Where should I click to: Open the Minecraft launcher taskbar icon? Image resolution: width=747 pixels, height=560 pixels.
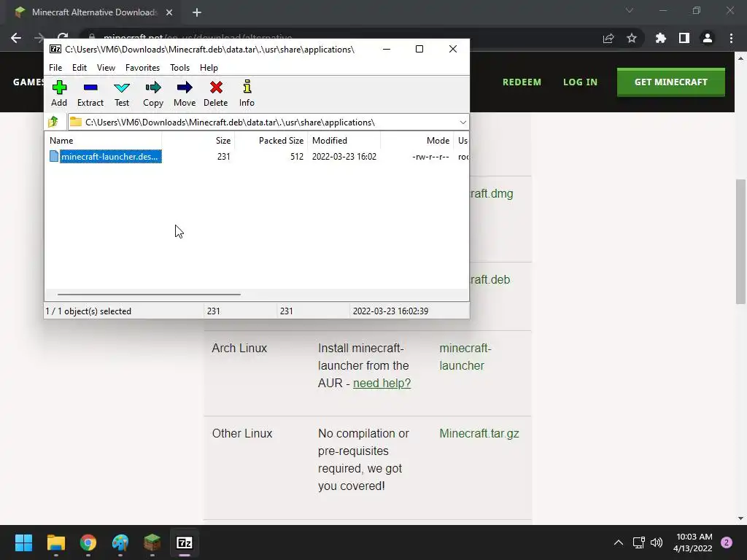point(152,542)
